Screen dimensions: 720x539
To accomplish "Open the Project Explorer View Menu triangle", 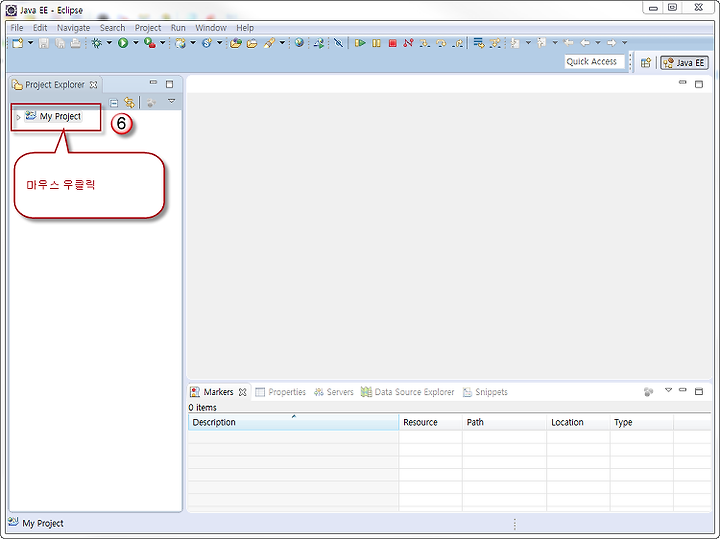I will [x=172, y=101].
